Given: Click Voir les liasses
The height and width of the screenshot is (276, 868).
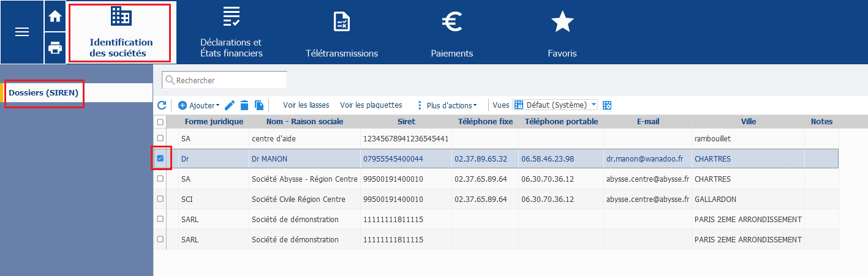Looking at the screenshot, I should (x=306, y=105).
